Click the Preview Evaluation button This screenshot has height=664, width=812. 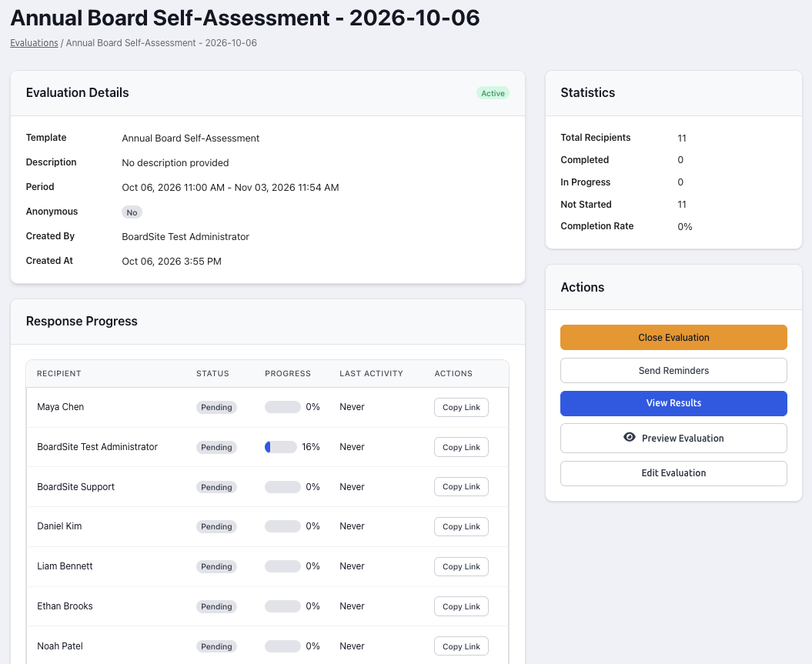[x=673, y=439]
